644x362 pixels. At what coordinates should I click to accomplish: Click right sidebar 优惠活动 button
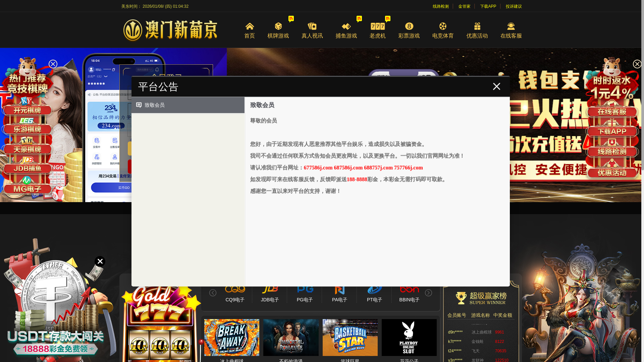click(x=612, y=173)
